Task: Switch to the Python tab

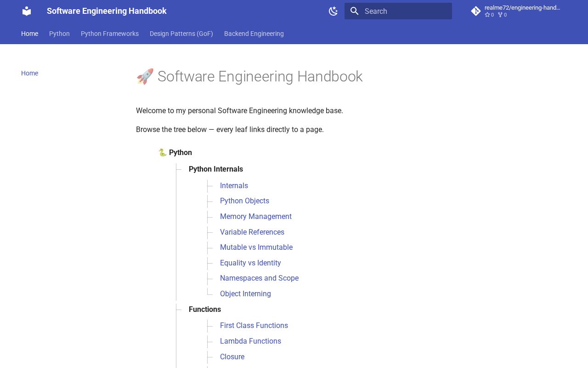Action: point(59,34)
